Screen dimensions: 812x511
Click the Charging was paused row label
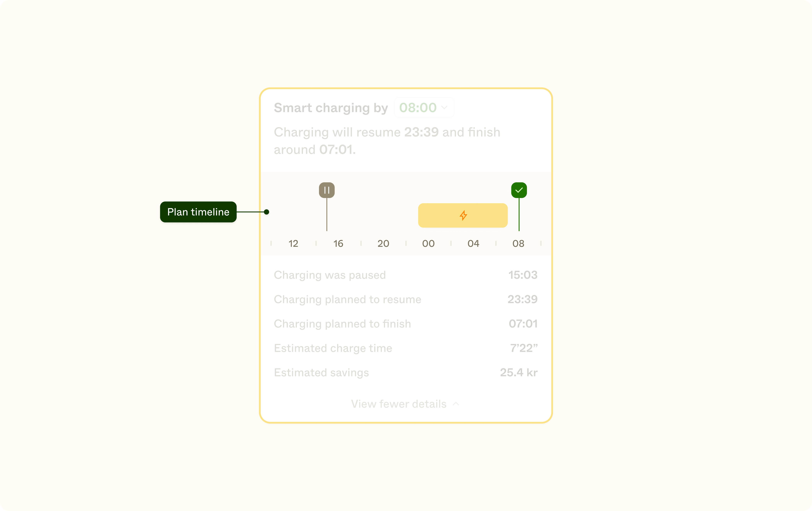click(x=329, y=275)
